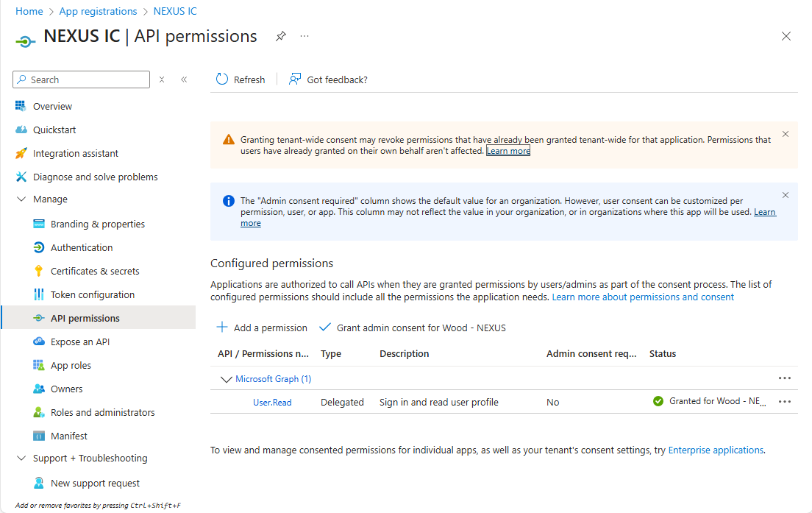Click the Diagnose and solve problems wrench icon
This screenshot has width=812, height=513.
[21, 177]
